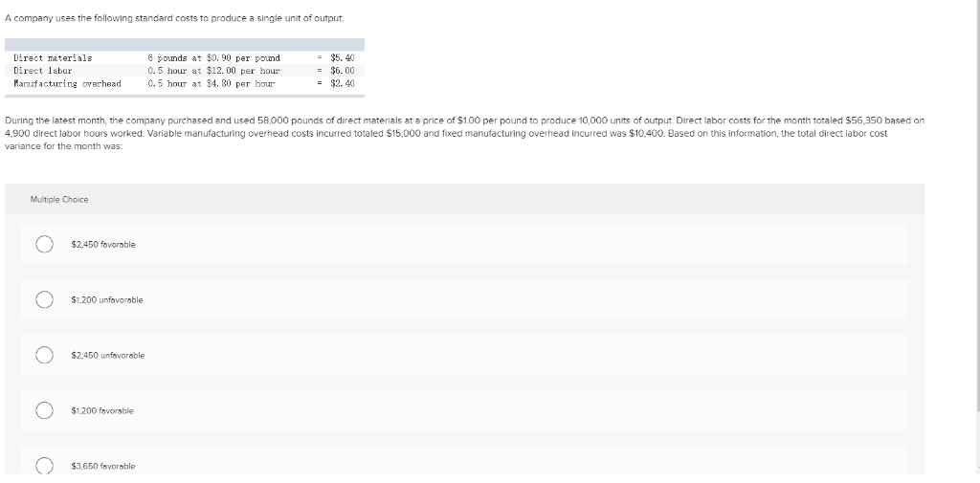Choose the "$1,200 unfavorable" radio option
The height and width of the screenshot is (483, 980).
tap(44, 300)
